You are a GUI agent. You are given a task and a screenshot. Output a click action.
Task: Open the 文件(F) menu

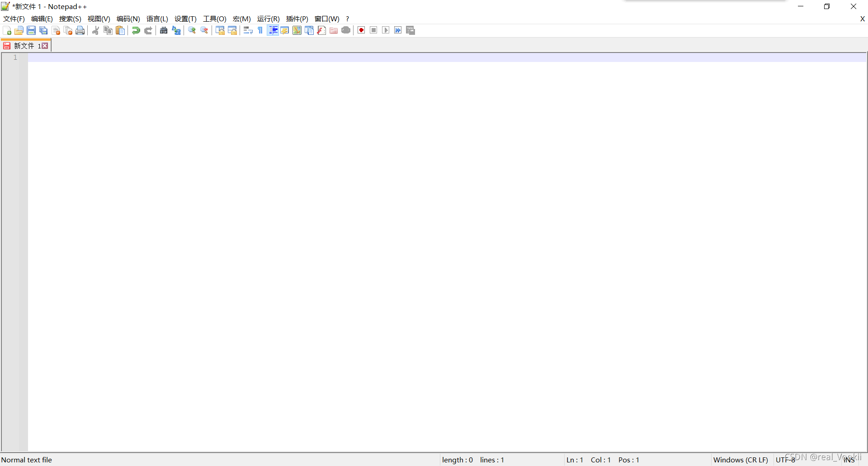click(14, 19)
